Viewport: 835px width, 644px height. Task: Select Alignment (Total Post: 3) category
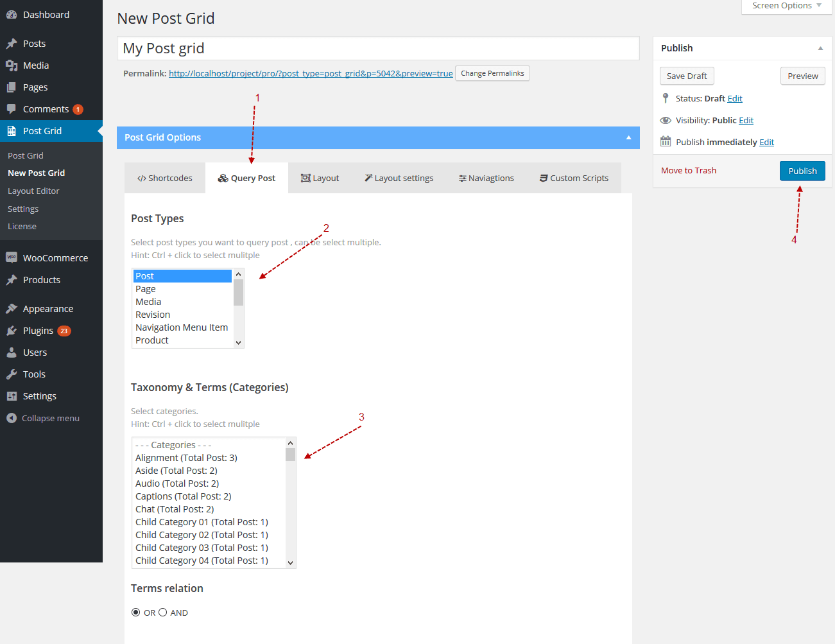[x=209, y=458]
